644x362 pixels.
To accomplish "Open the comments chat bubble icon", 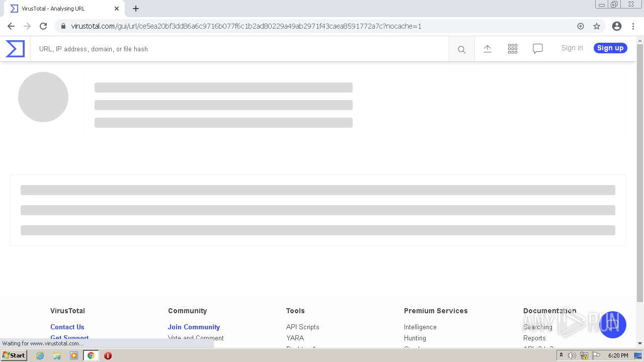I will (x=538, y=49).
